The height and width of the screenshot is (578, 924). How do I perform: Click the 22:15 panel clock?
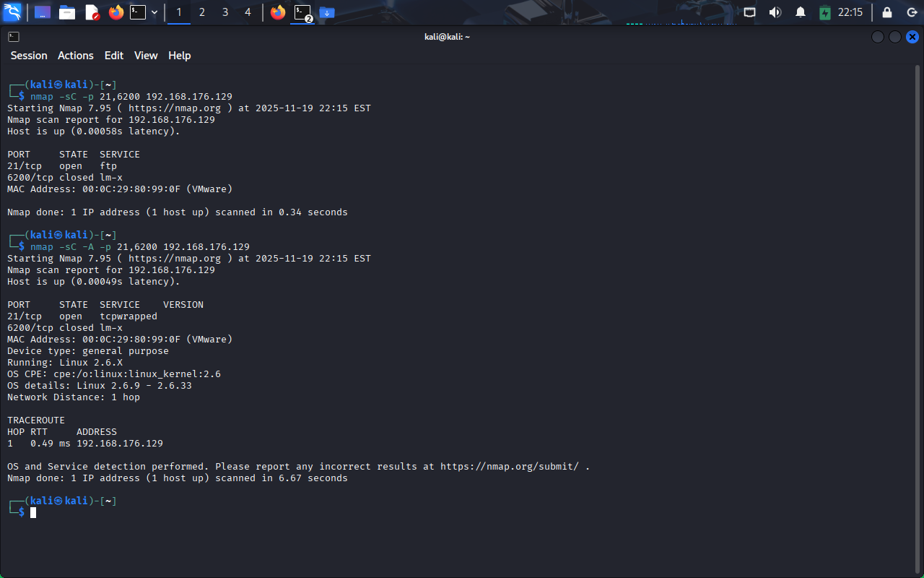coord(850,12)
